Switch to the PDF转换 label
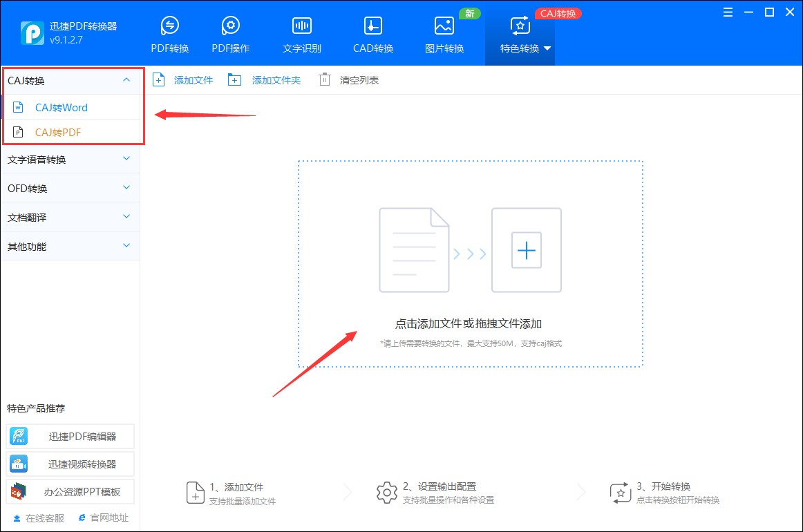Image resolution: width=803 pixels, height=532 pixels. pos(170,48)
